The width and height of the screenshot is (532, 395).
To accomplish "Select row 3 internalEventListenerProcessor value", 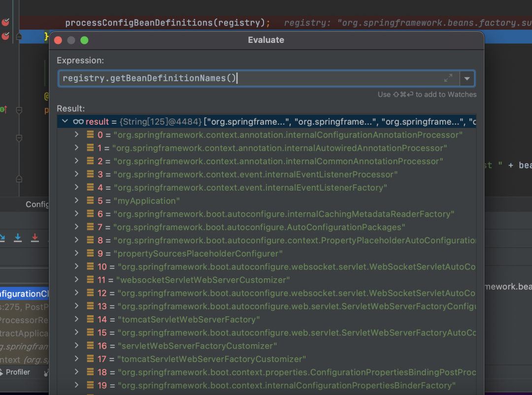I will click(x=256, y=174).
